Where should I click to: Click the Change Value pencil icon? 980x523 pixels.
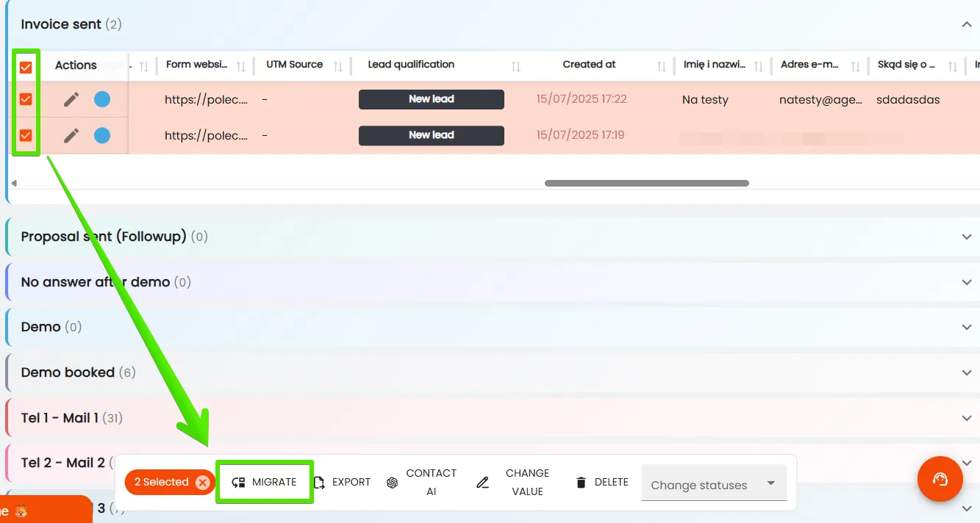[482, 483]
